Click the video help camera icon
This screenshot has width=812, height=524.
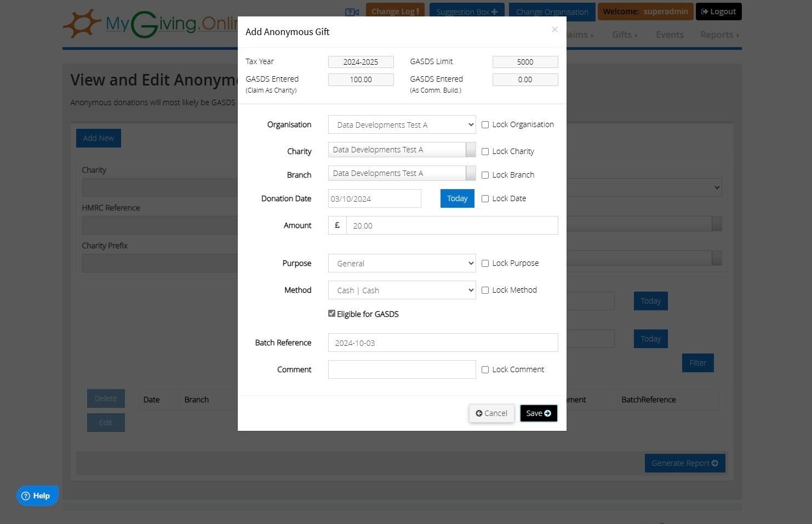click(x=352, y=12)
